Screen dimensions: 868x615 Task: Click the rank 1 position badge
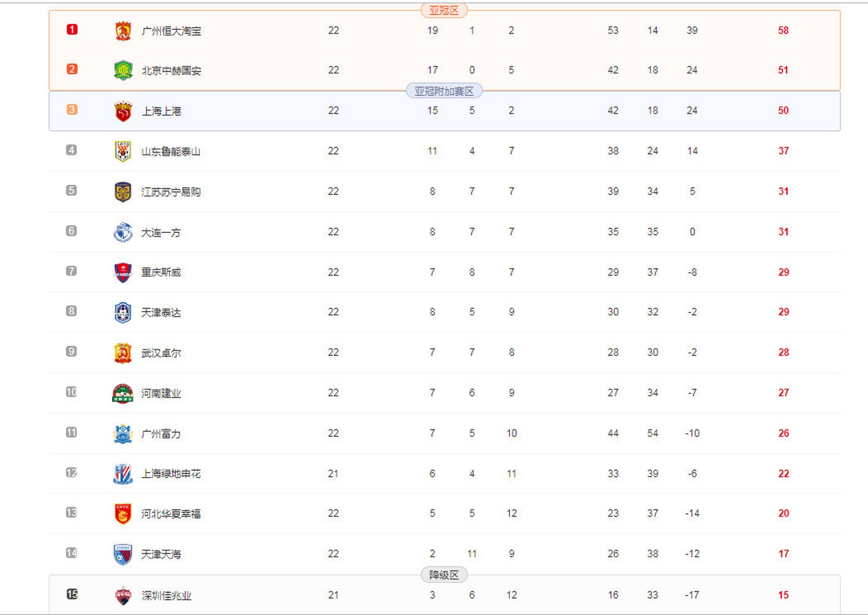(x=72, y=30)
